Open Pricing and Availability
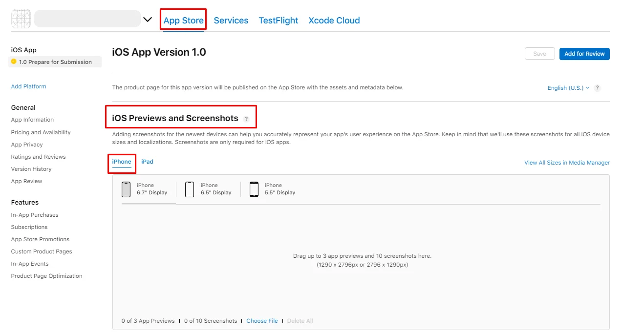The width and height of the screenshot is (644, 334). (x=41, y=132)
